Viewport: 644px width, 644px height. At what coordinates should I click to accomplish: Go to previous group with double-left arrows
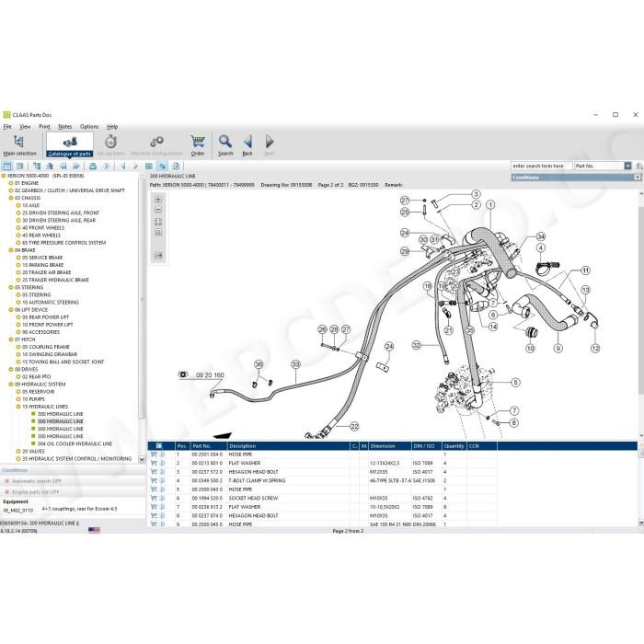point(63,166)
